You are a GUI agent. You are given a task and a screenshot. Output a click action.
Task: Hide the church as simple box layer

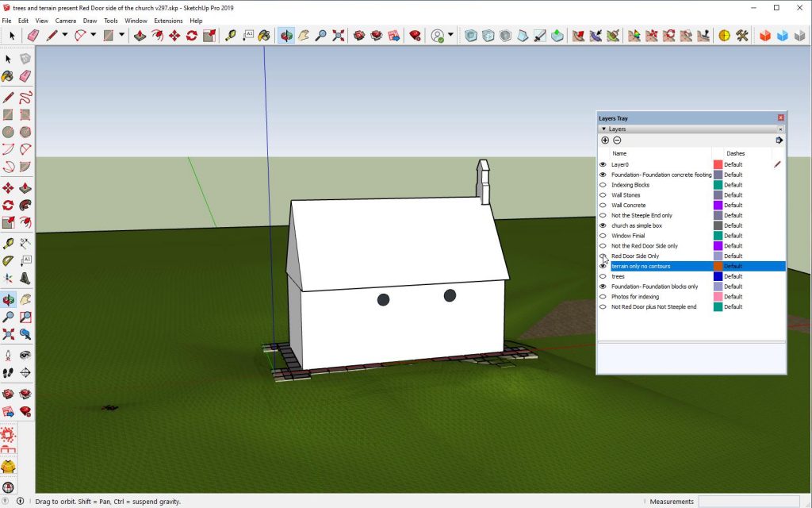(603, 225)
